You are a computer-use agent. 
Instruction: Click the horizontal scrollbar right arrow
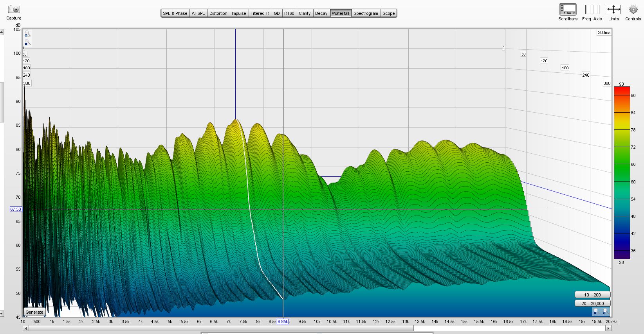coord(609,329)
